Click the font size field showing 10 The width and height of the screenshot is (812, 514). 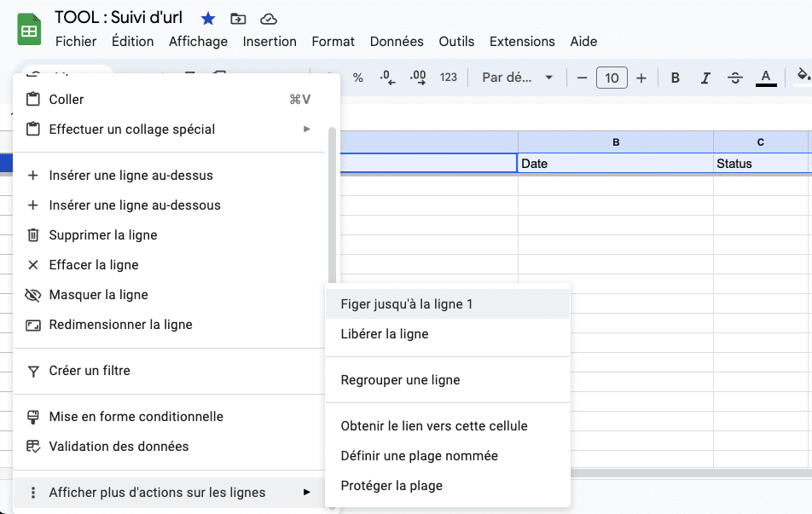point(612,78)
